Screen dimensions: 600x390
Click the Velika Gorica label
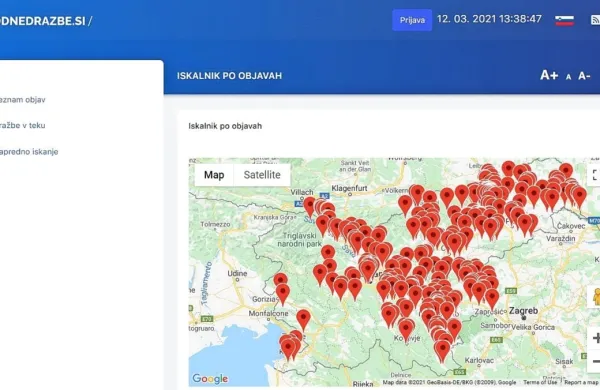coord(533,327)
